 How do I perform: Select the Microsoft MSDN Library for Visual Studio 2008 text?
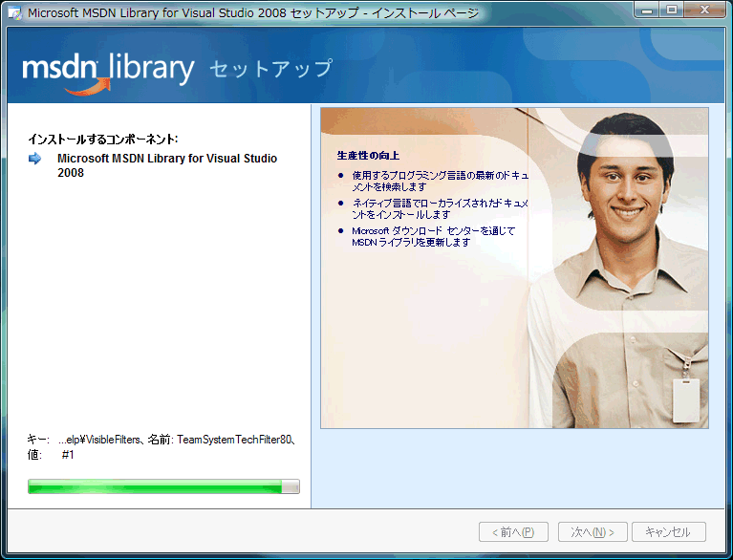pos(167,165)
